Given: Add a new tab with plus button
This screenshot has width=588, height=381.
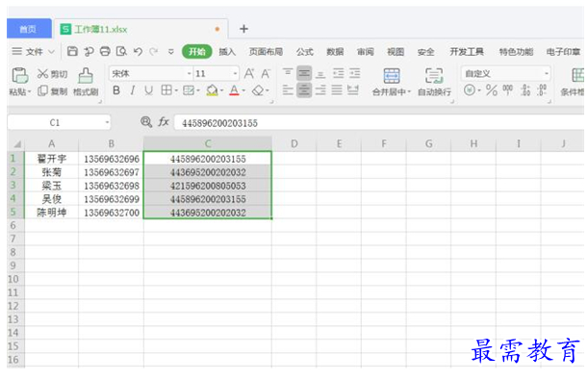Looking at the screenshot, I should 243,29.
